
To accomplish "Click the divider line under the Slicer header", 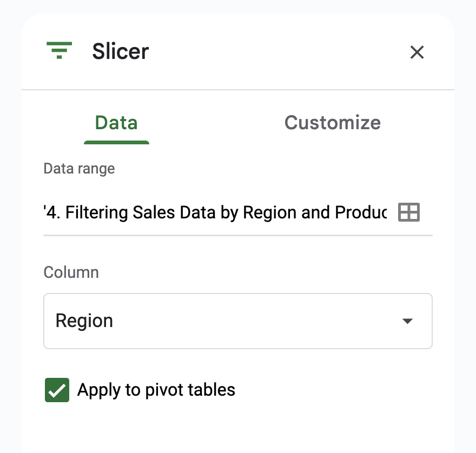I will 238,89.
